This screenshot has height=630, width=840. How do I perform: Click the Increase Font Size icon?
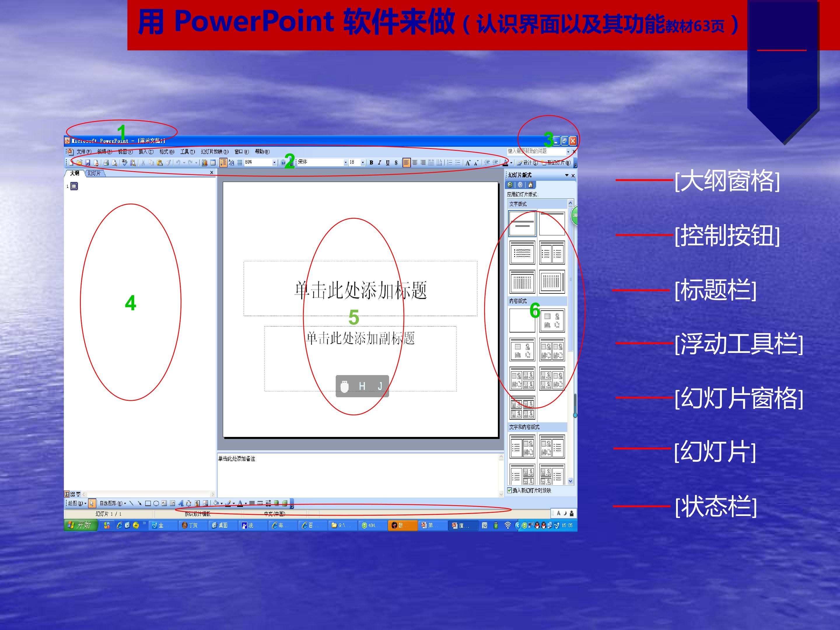(x=468, y=163)
